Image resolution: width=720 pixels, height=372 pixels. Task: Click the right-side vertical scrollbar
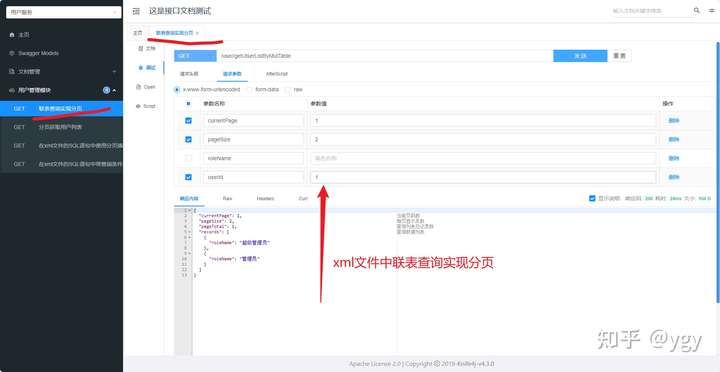pos(718,172)
